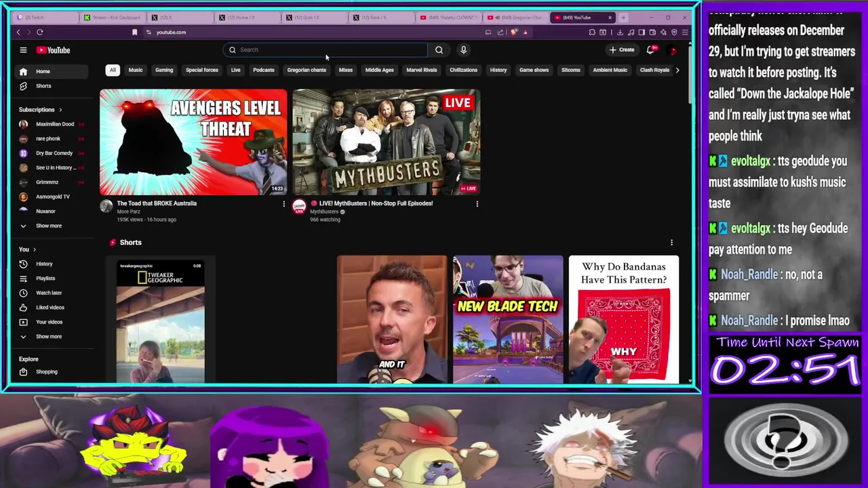Open the More Parz channel link

click(x=128, y=211)
